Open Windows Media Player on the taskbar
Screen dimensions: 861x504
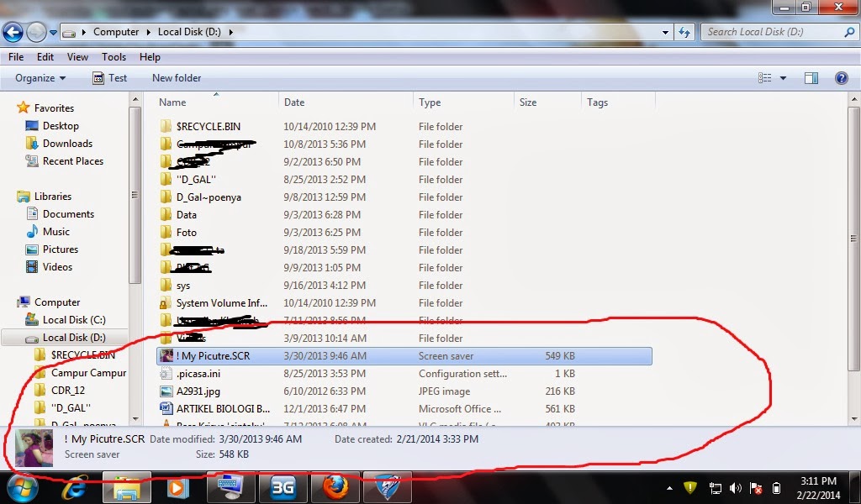pos(178,486)
